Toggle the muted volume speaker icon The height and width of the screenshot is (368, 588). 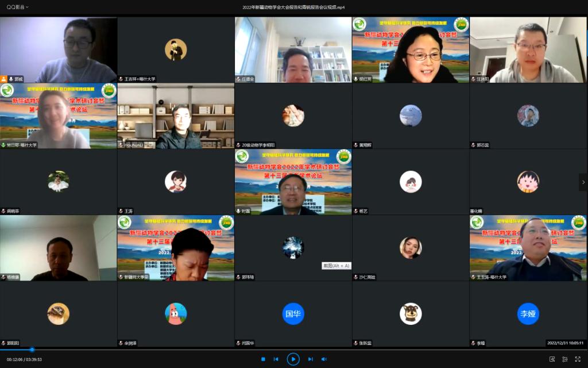[x=324, y=359]
